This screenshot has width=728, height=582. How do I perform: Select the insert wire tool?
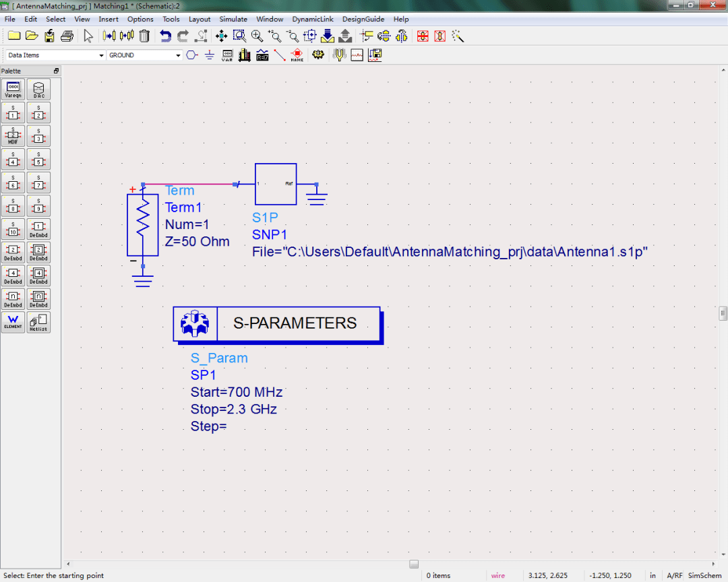click(x=280, y=55)
